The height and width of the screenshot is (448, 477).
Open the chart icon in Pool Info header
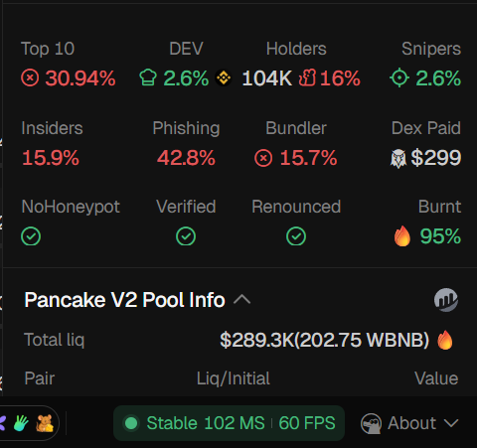click(x=446, y=300)
